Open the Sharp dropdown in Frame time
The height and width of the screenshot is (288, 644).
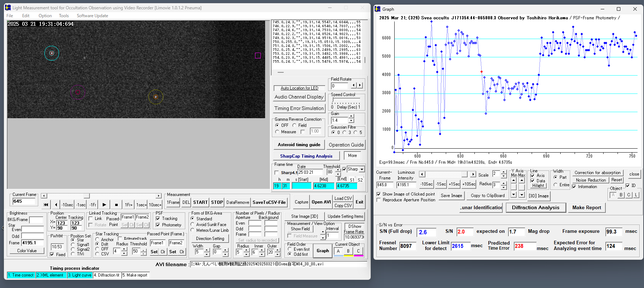click(362, 169)
